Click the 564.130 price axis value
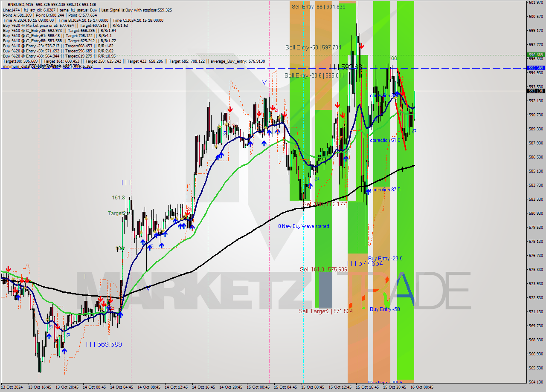This screenshot has width=546, height=392. click(x=536, y=382)
